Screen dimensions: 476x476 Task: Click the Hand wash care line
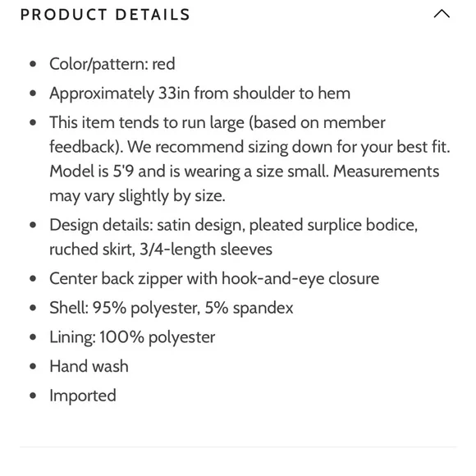[89, 366]
